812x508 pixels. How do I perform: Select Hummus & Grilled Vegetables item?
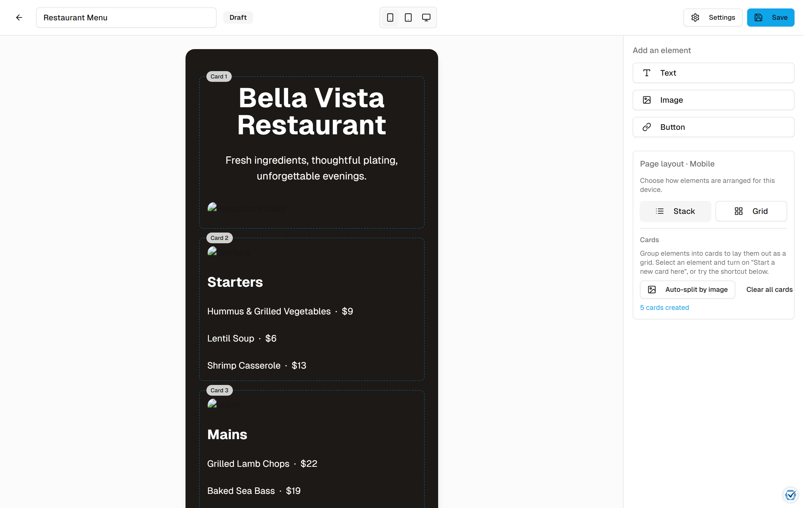[x=280, y=311]
